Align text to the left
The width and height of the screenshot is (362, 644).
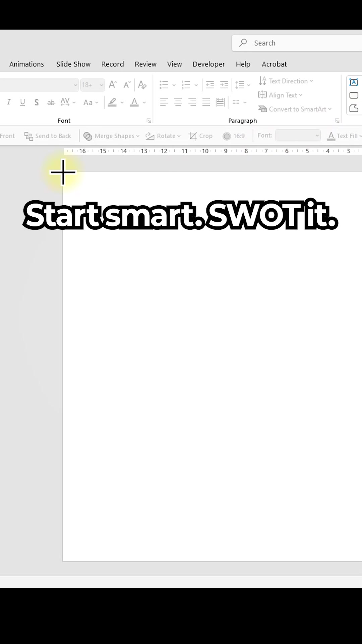(x=164, y=102)
